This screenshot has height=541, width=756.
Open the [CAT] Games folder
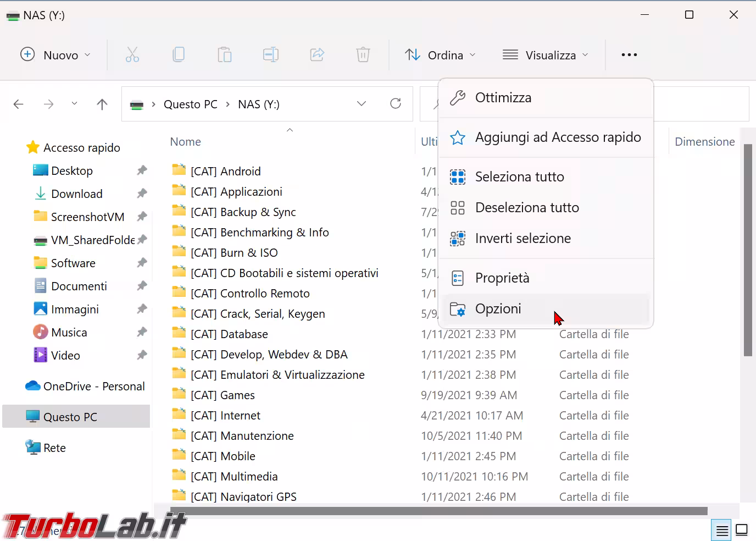click(x=223, y=395)
